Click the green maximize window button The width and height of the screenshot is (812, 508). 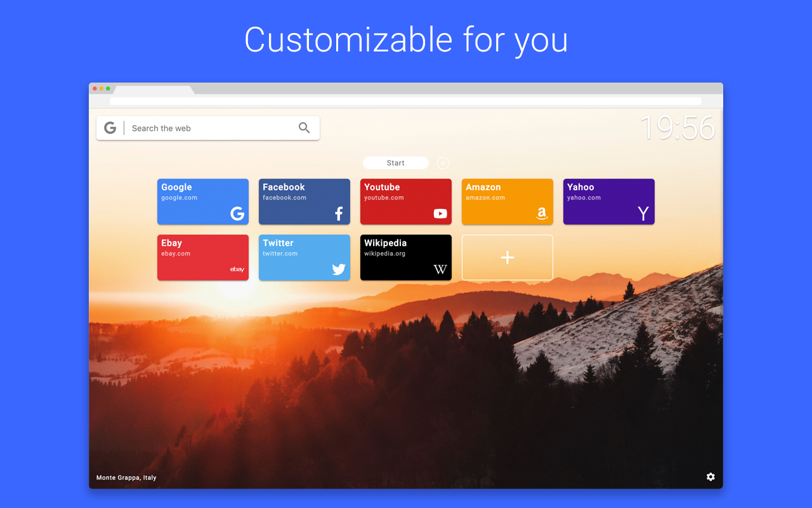click(108, 89)
